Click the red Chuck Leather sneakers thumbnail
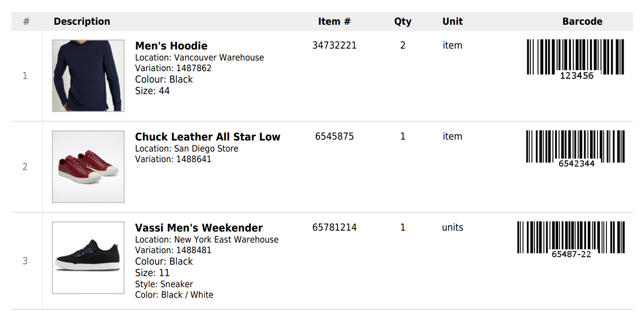Viewport: 644px width, 319px height. (x=88, y=167)
